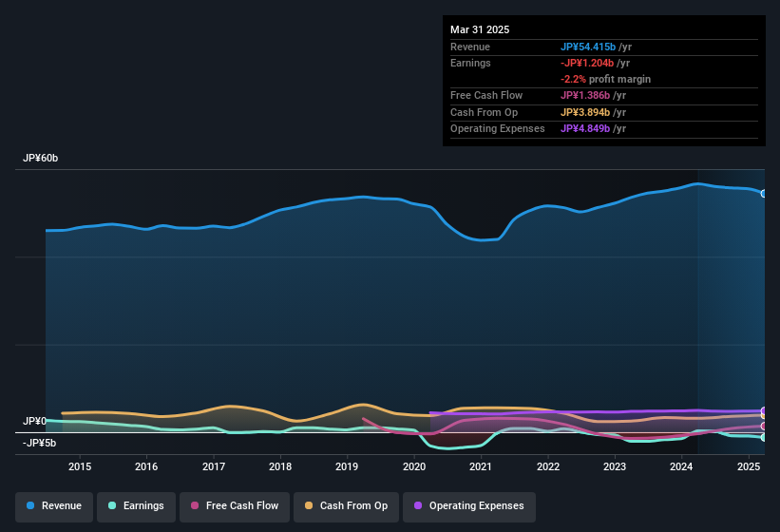Viewport: 780px width, 532px height.
Task: Click the JP¥1.386b free cash flow value
Action: [x=585, y=95]
